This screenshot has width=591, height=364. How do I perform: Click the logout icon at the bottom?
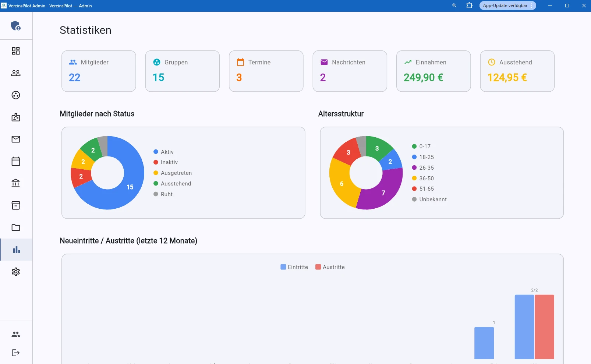pos(16,352)
